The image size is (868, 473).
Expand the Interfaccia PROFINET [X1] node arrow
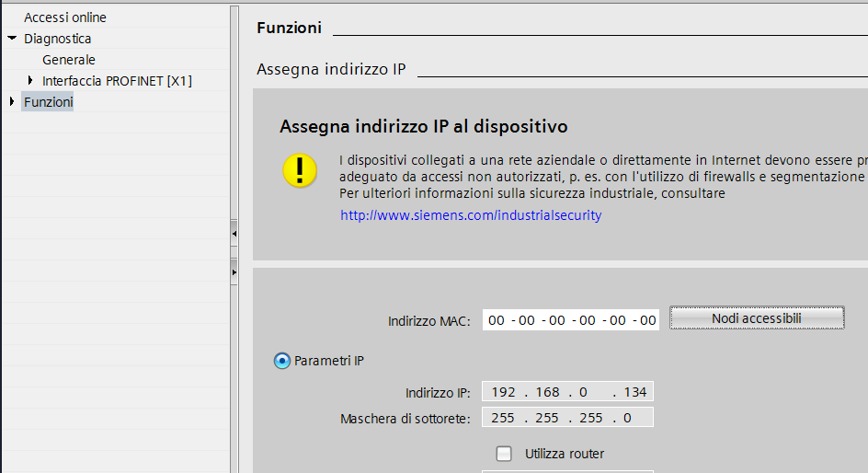point(30,81)
